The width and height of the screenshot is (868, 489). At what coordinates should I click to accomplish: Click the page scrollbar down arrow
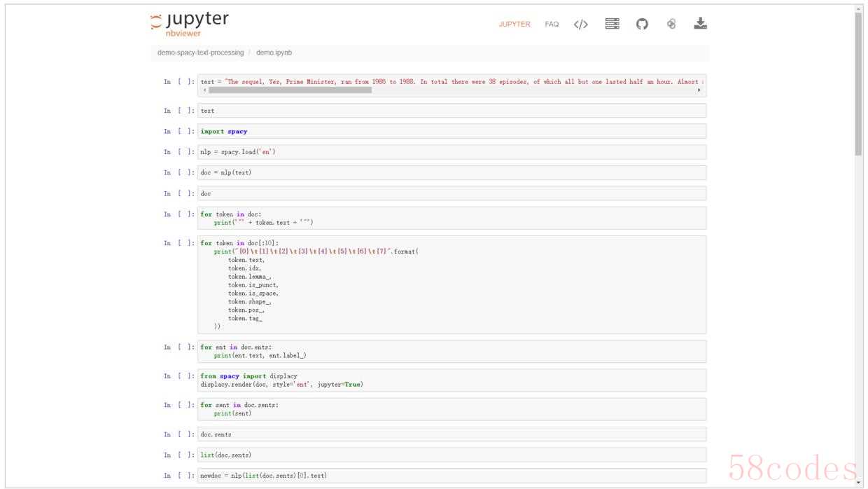[858, 483]
